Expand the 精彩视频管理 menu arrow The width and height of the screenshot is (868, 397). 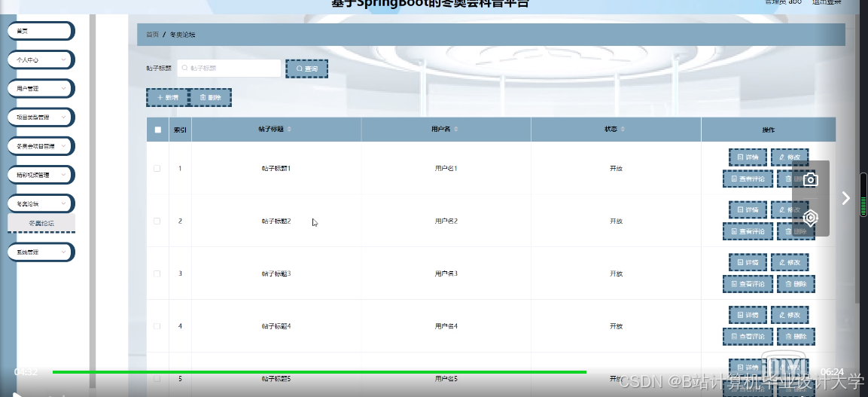(64, 175)
